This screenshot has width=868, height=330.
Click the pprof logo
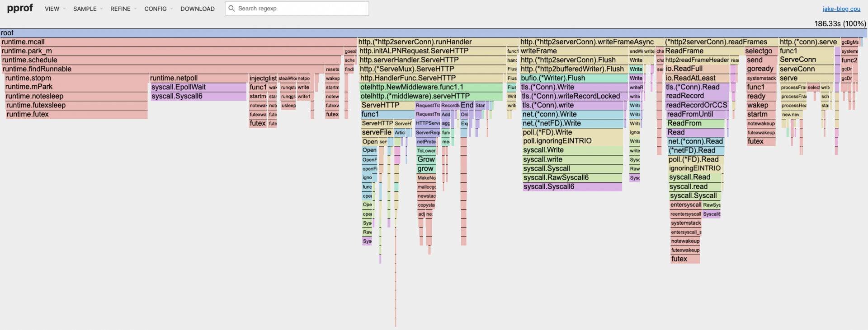pos(20,9)
